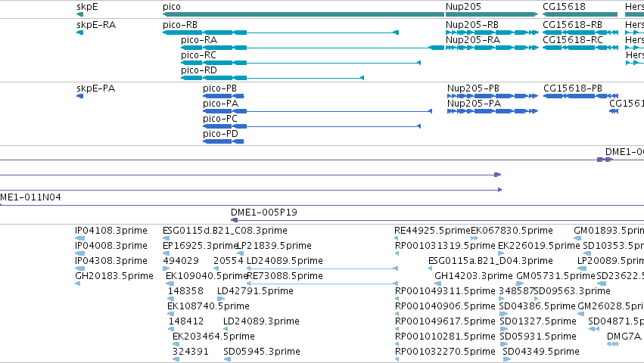Select the skpE-PA protein label
This screenshot has width=644, height=363.
pos(95,88)
